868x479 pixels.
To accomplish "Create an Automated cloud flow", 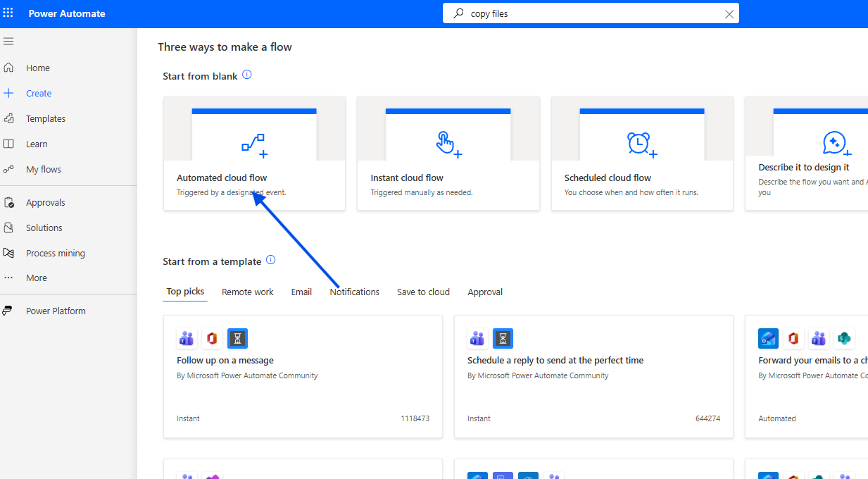I will pyautogui.click(x=254, y=154).
